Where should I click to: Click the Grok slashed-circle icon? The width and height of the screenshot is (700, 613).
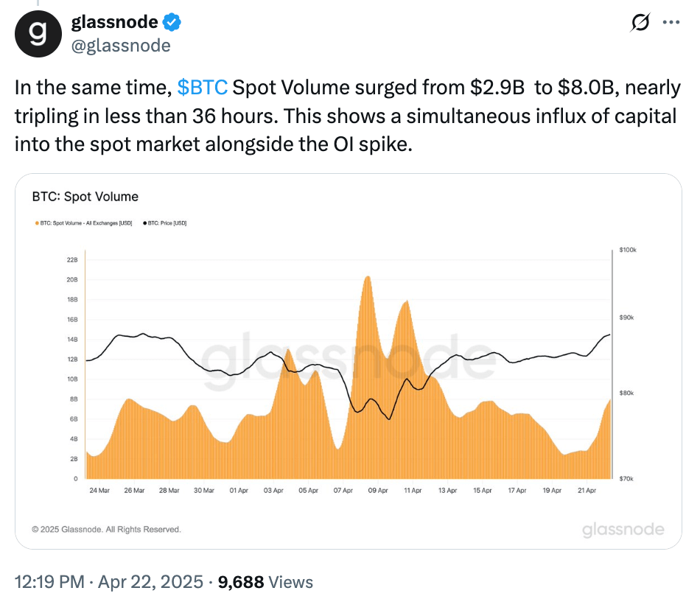(640, 24)
